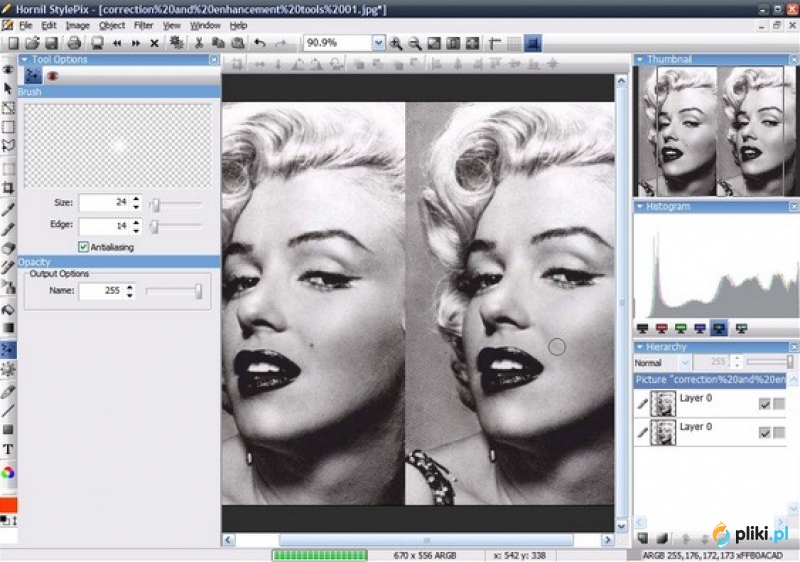
Task: Open the 90.9% zoom level dropdown
Action: 378,43
